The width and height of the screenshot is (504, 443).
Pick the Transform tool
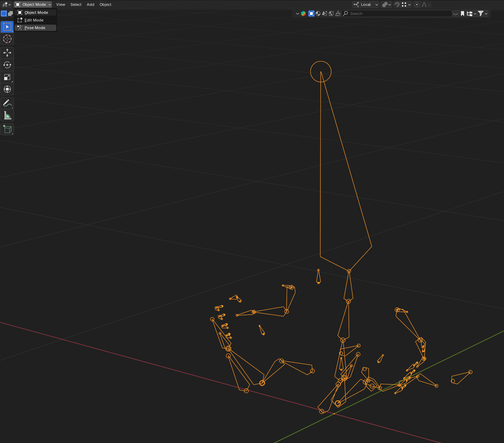[x=7, y=89]
